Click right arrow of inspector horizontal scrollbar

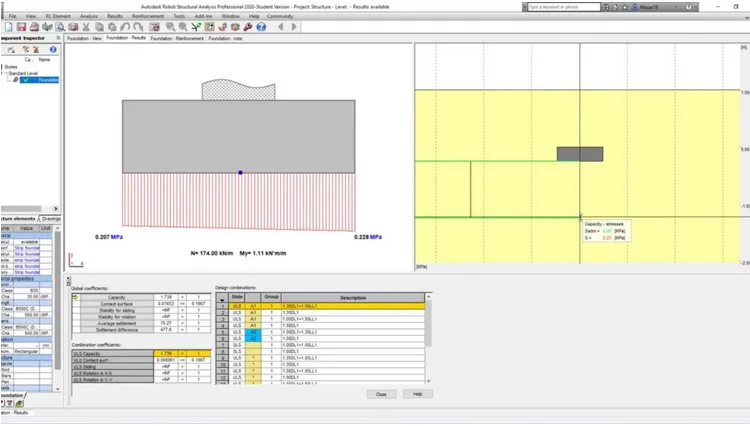click(x=55, y=208)
